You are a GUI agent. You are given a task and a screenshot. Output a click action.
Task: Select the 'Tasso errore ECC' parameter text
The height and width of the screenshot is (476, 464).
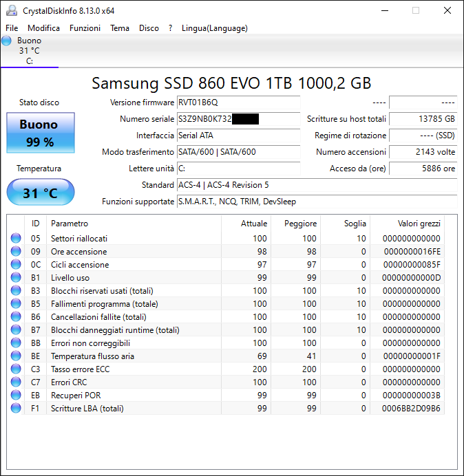81,369
